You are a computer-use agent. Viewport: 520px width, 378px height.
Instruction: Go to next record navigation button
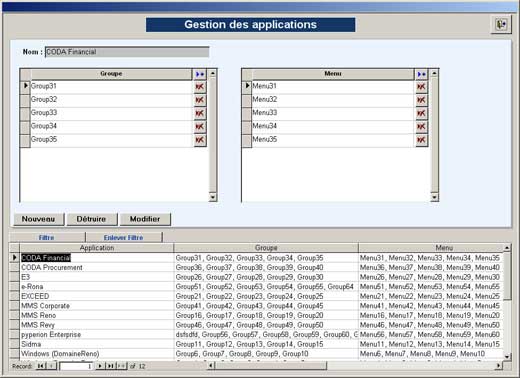[100, 366]
